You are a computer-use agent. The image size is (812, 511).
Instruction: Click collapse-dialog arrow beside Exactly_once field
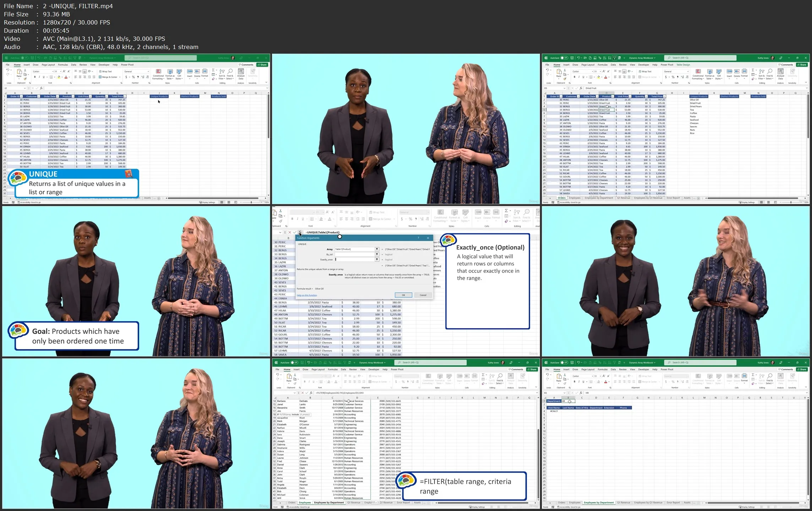pyautogui.click(x=377, y=260)
